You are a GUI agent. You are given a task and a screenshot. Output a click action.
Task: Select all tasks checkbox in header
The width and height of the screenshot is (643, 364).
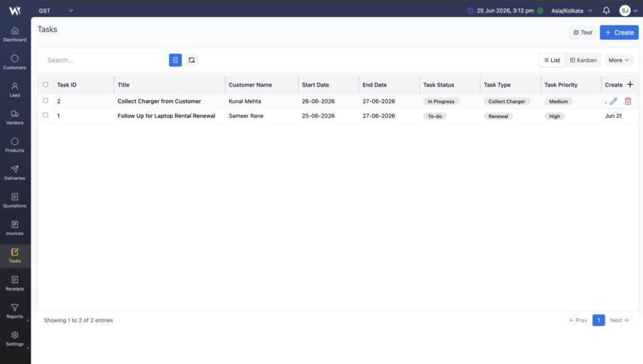click(45, 85)
